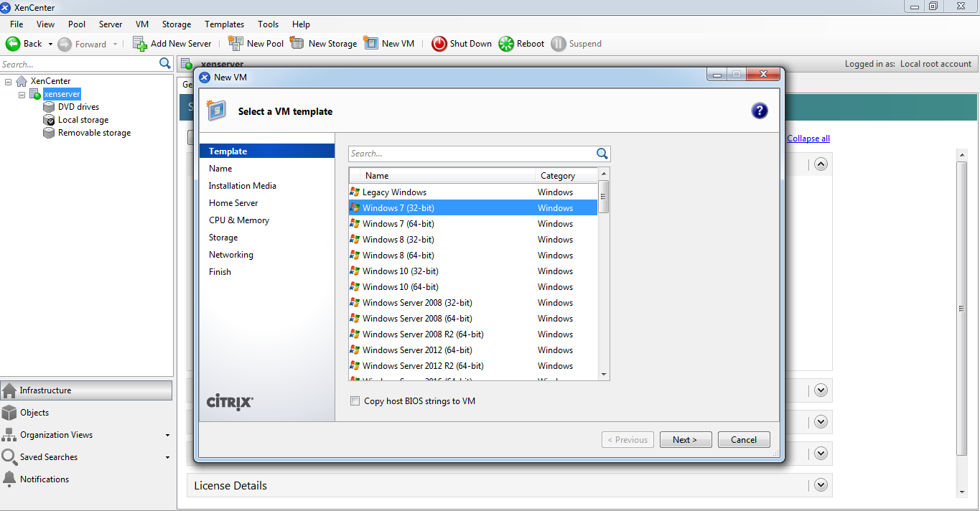
Task: Expand the Organization Views dropdown arrow
Action: (167, 436)
